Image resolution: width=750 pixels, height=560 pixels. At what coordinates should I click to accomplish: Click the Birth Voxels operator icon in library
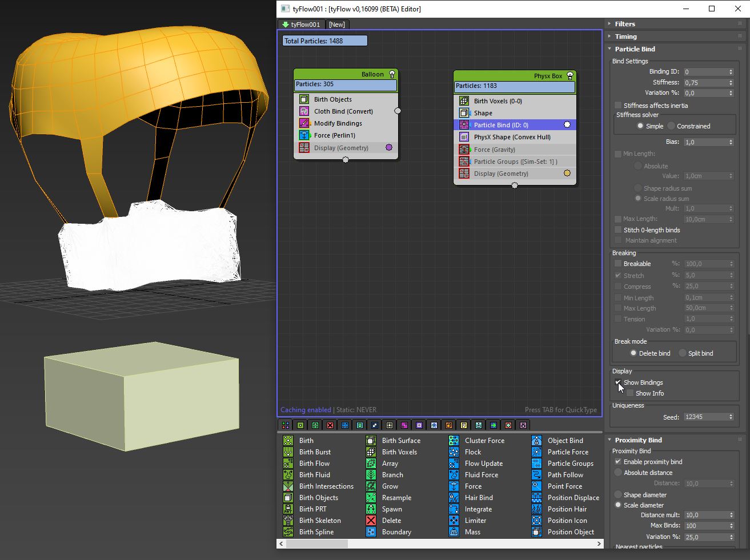[371, 452]
